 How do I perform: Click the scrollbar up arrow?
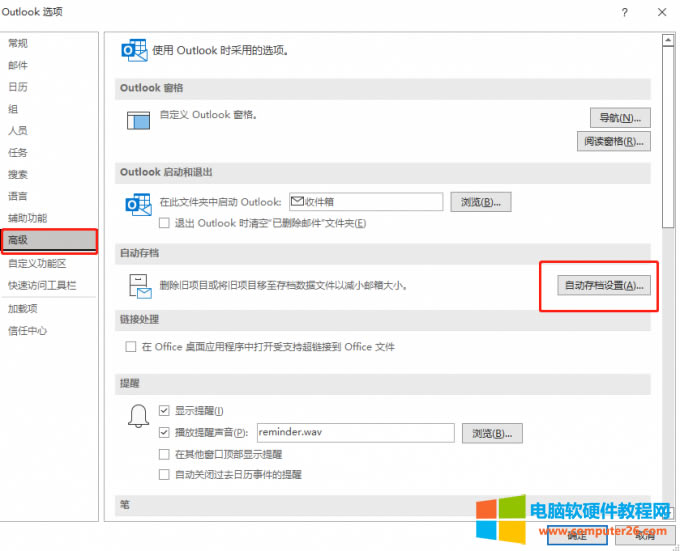click(x=668, y=40)
